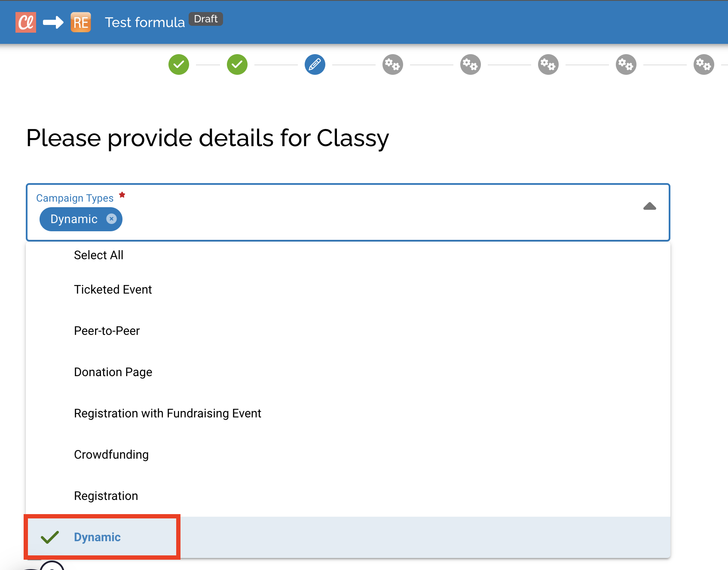
Task: Select Registration with Fundraising Event option
Action: click(x=168, y=414)
